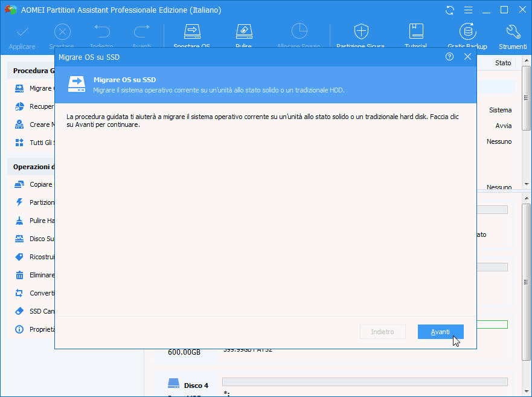The width and height of the screenshot is (532, 397).
Task: Open the Tutti Gli sidebar item
Action: (34, 143)
